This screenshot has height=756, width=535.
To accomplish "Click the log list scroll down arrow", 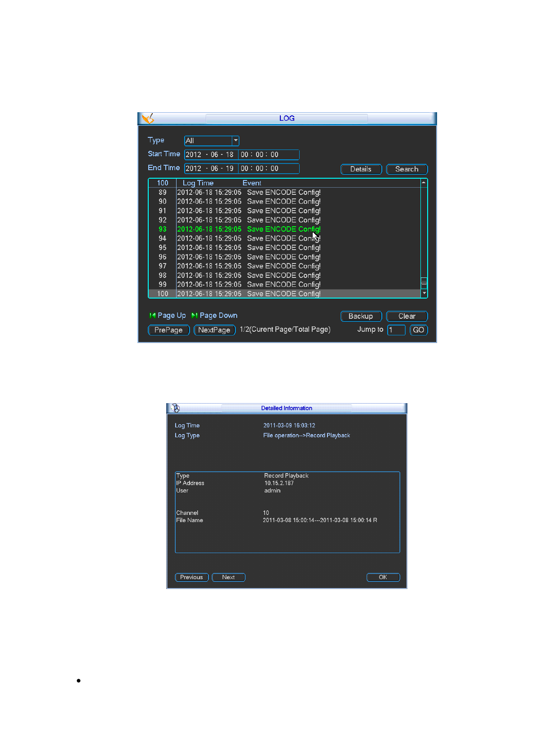I will click(x=424, y=293).
